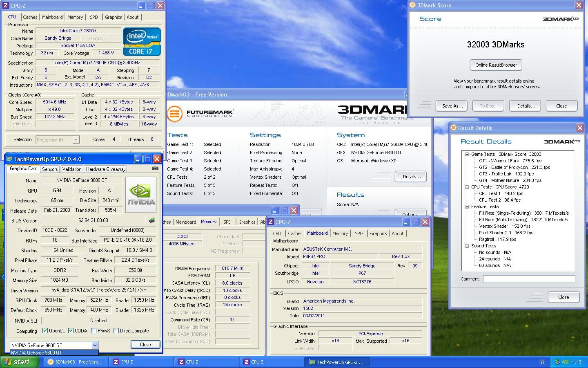Image resolution: width=588 pixels, height=368 pixels.
Task: Switch to Caches tab in top CPU-Z window
Action: (x=30, y=17)
